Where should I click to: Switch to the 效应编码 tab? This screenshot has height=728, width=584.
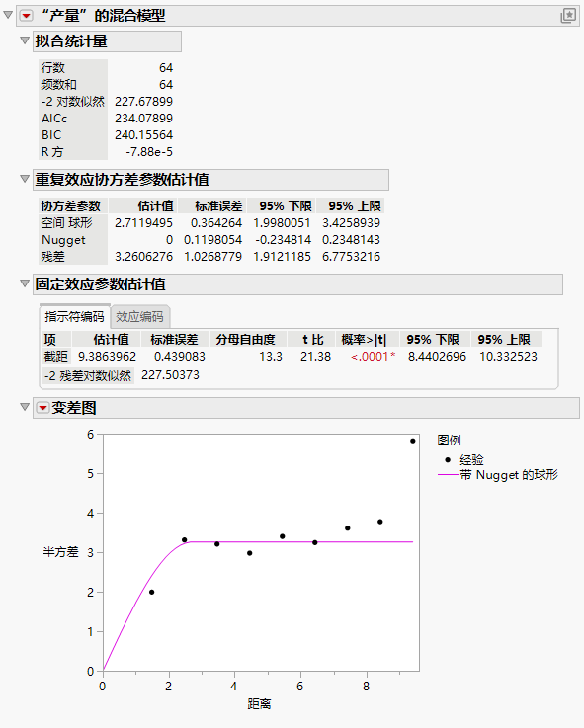(x=140, y=317)
